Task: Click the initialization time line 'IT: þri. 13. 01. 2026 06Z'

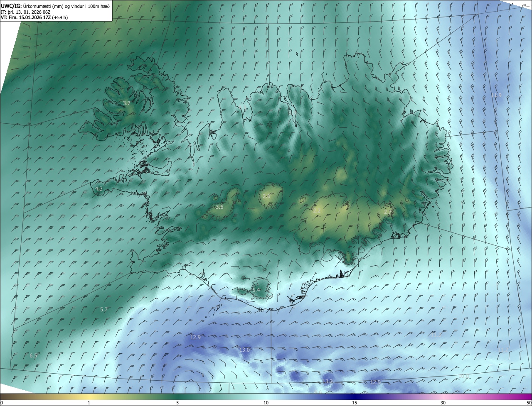Action: (26, 12)
